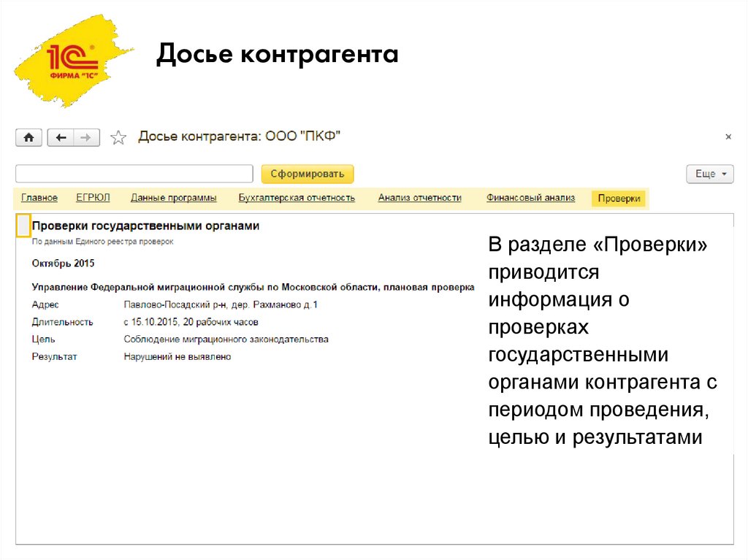
Task: Open the Еще dropdown menu
Action: pyautogui.click(x=710, y=174)
